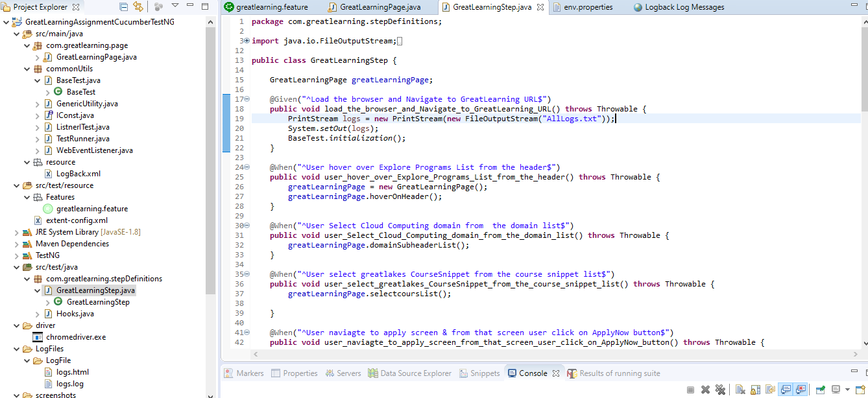The width and height of the screenshot is (868, 398).
Task: Collapse the src/main/java tree node
Action: (x=18, y=34)
